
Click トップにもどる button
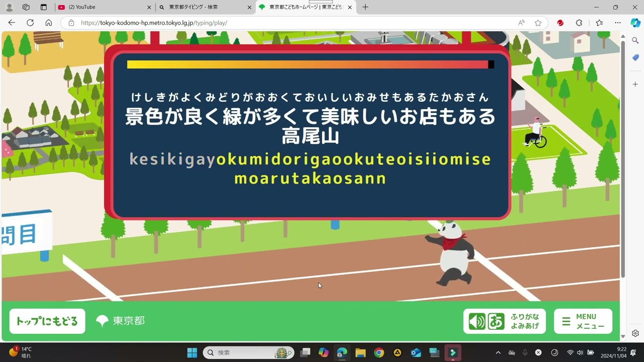pos(47,321)
